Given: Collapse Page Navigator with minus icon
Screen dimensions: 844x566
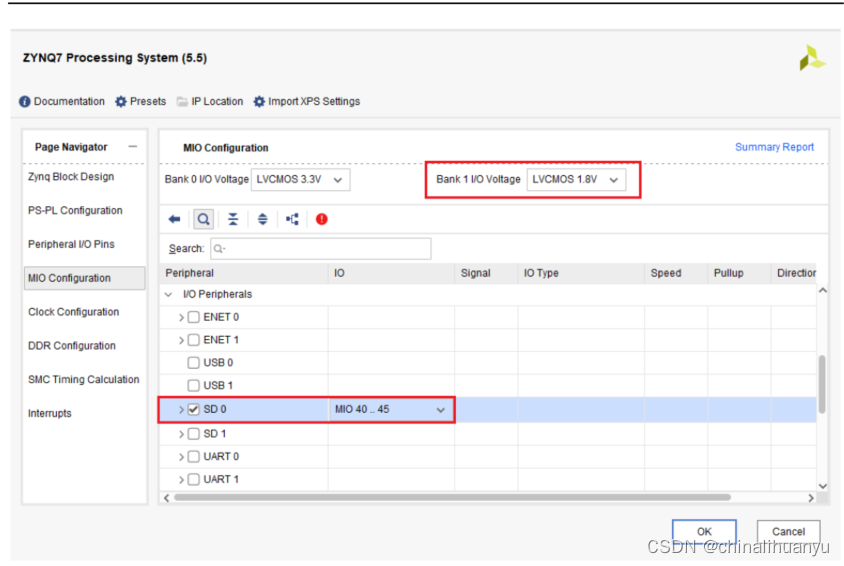Looking at the screenshot, I should coord(133,146).
